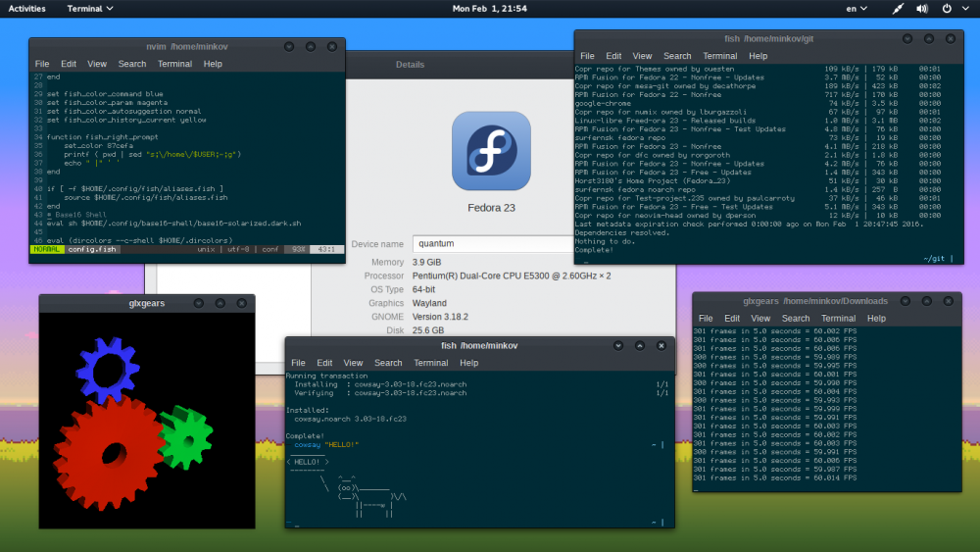Open File menu in nvim terminal window
The height and width of the screenshot is (552, 980).
[x=42, y=64]
